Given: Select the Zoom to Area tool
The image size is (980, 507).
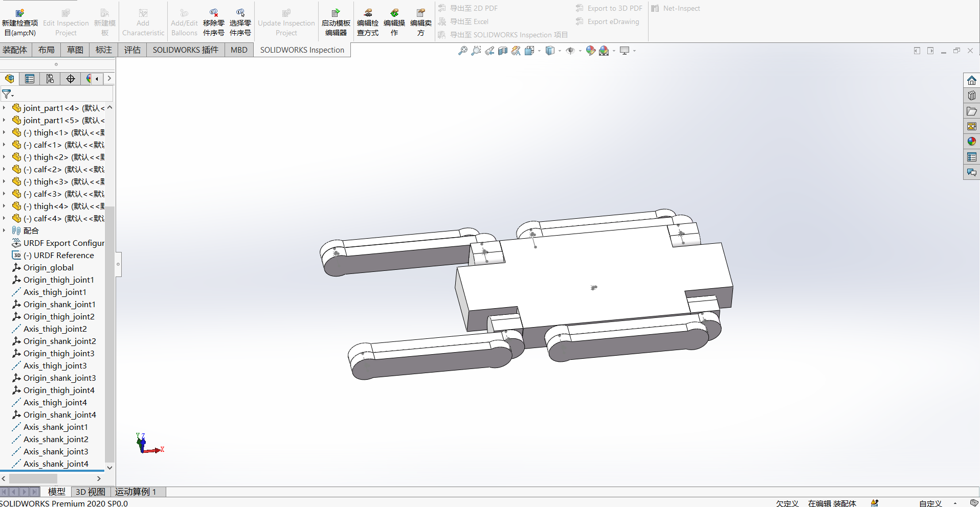Looking at the screenshot, I should coord(476,51).
